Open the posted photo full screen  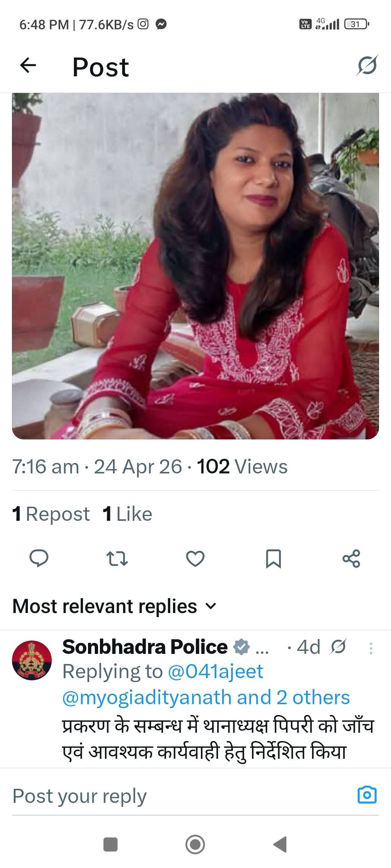pyautogui.click(x=195, y=266)
